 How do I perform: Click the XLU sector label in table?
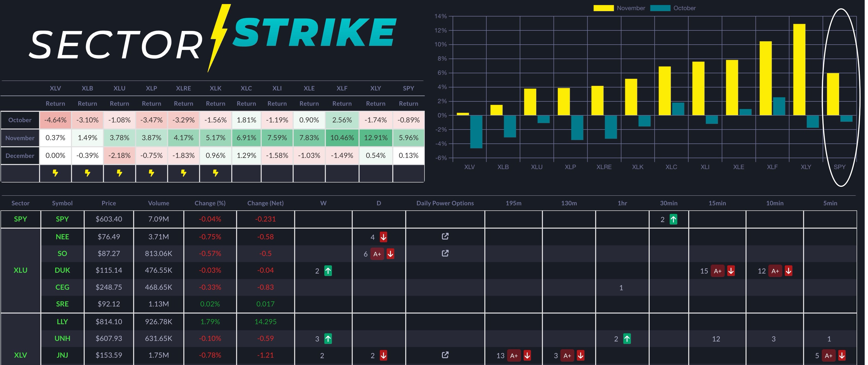(x=20, y=270)
